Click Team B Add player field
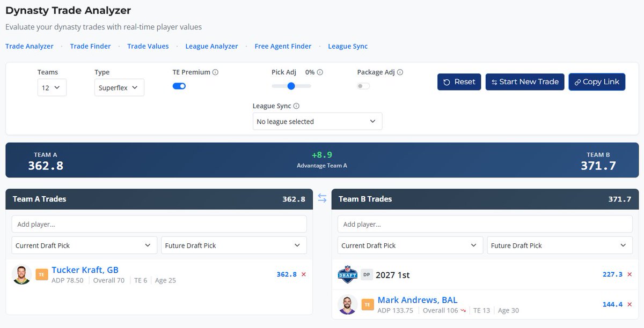Viewport: 644px width, 328px height. [x=485, y=224]
